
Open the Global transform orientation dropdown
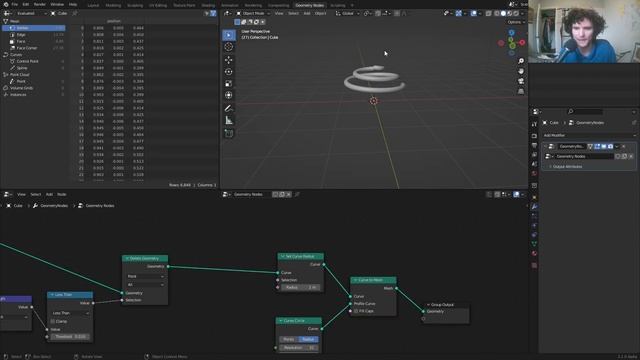pyautogui.click(x=348, y=13)
